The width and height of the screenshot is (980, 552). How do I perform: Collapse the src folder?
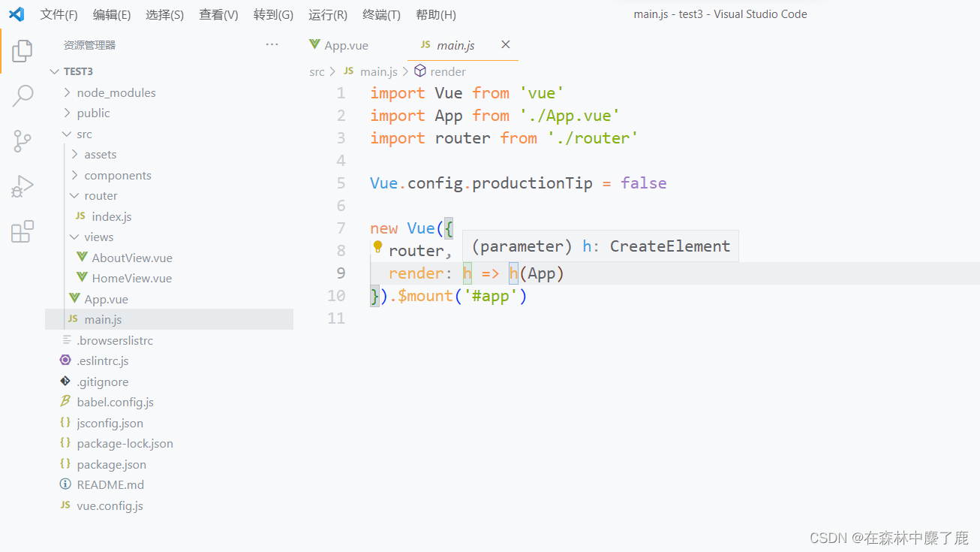pyautogui.click(x=84, y=134)
